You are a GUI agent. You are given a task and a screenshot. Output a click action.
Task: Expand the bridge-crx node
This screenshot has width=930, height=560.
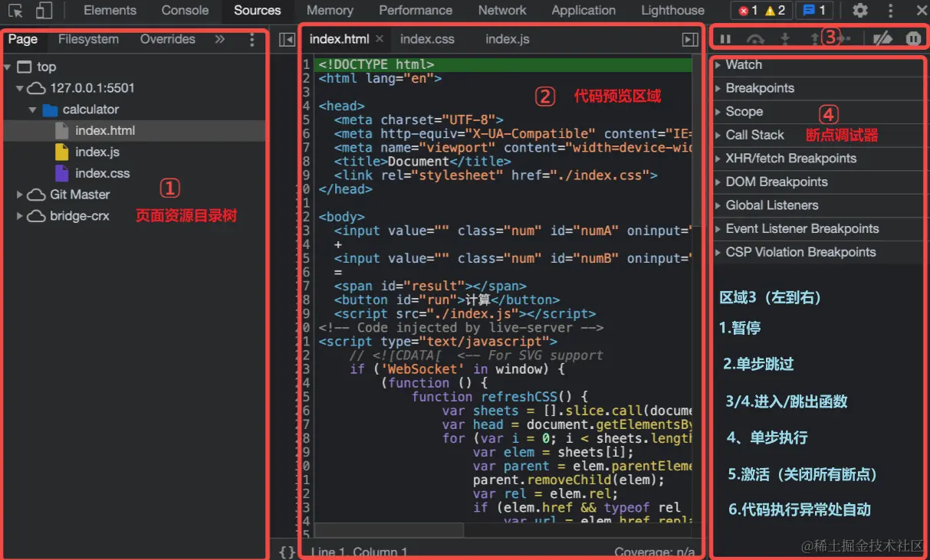point(19,216)
